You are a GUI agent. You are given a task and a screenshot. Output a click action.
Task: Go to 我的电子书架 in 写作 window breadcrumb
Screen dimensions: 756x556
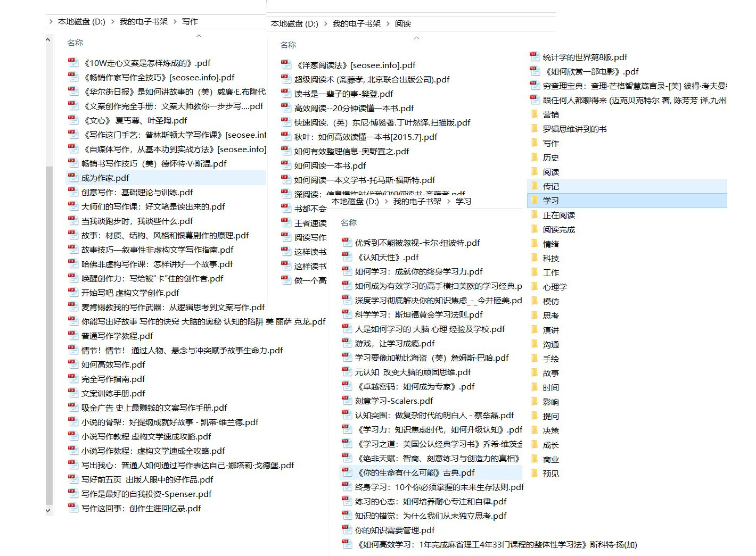point(143,22)
